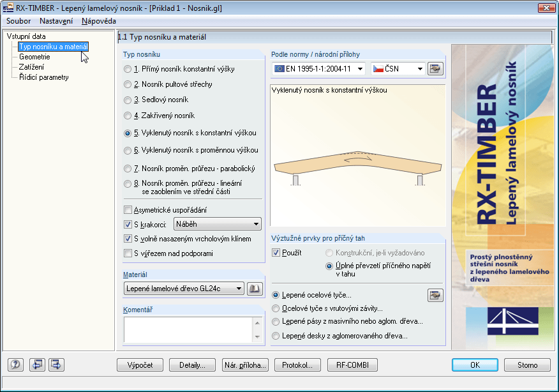This screenshot has width=559, height=392.
Task: Open the material library book icon
Action: tap(255, 288)
